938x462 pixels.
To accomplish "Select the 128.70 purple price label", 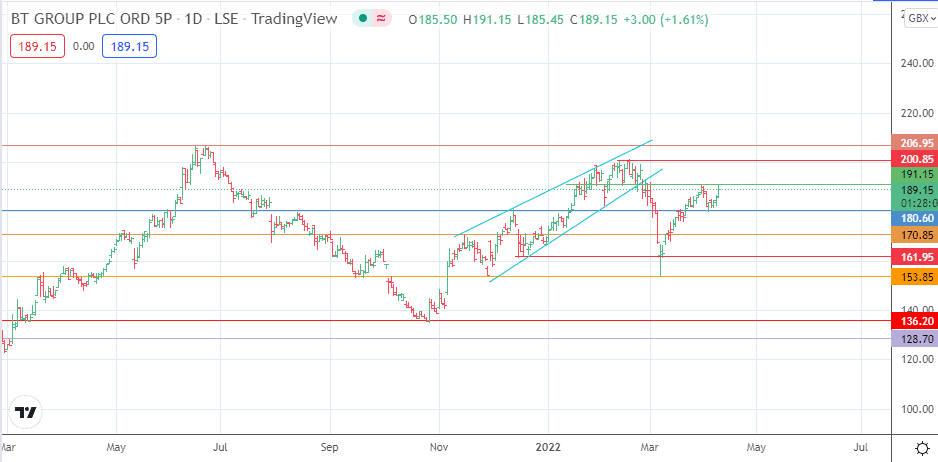I will pos(915,339).
